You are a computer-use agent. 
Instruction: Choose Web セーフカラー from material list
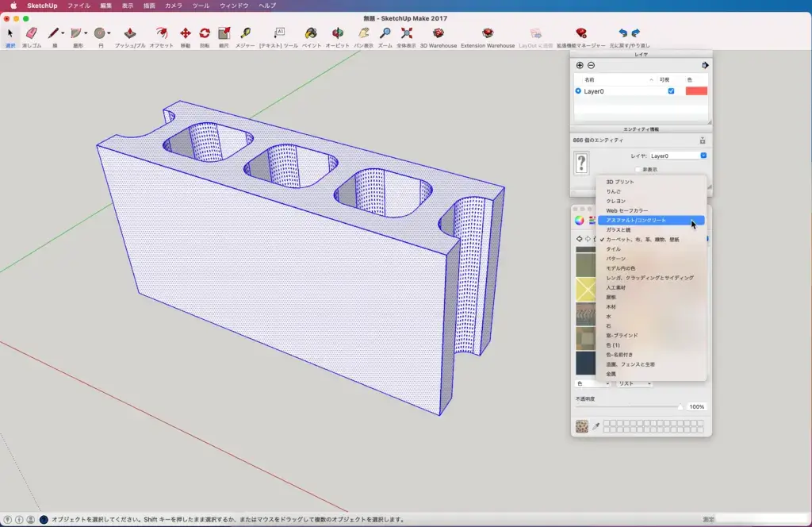pyautogui.click(x=651, y=210)
